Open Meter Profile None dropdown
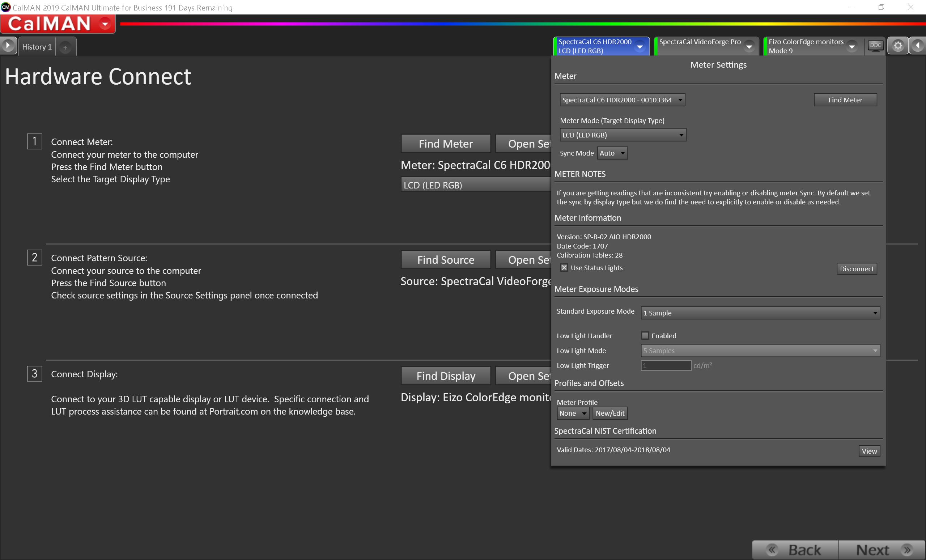The image size is (926, 560). tap(573, 413)
